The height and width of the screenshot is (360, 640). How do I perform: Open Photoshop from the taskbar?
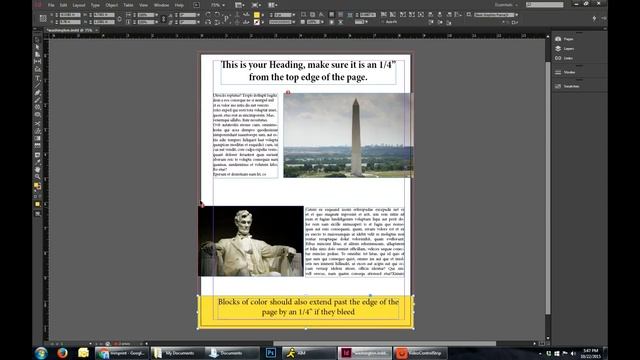[x=270, y=353]
